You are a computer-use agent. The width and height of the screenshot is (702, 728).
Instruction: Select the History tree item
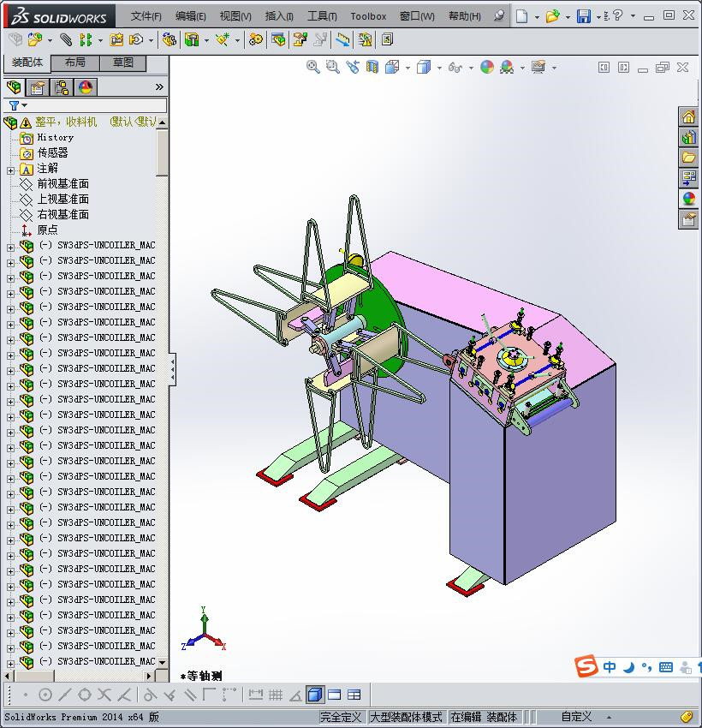(55, 137)
